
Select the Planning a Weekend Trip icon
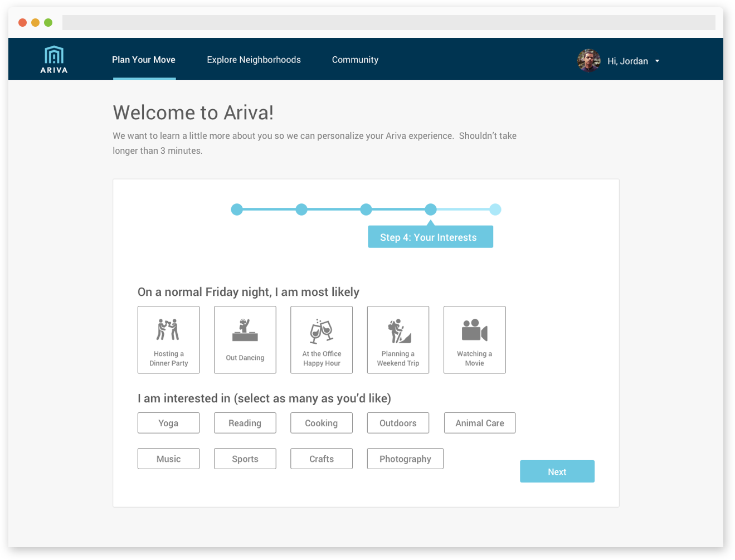point(397,332)
